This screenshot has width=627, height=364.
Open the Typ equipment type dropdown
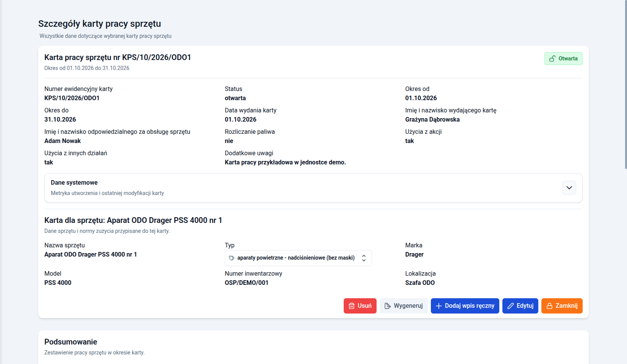coord(298,258)
